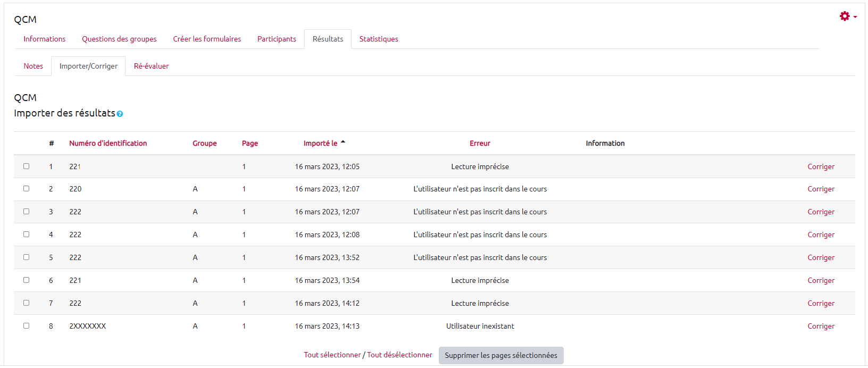Click the Tout sélectionner link
Screen dimensions: 868x368
click(332, 355)
